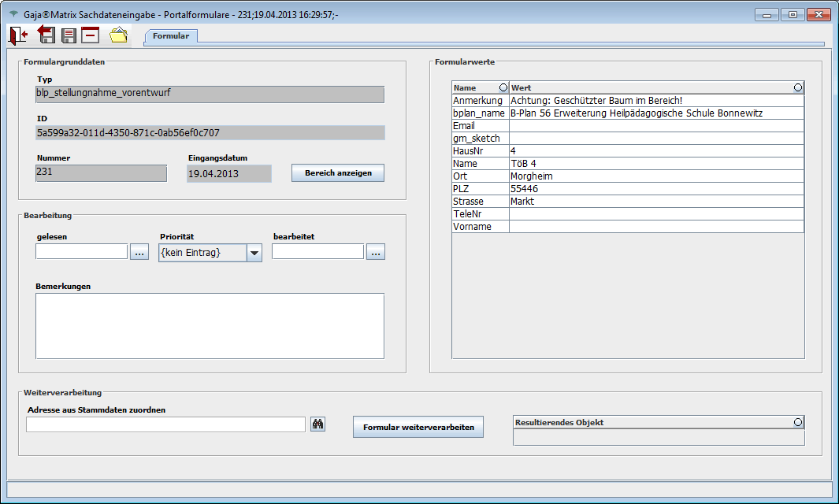The width and height of the screenshot is (839, 504).
Task: Click the plain floppy disk save icon
Action: [69, 35]
